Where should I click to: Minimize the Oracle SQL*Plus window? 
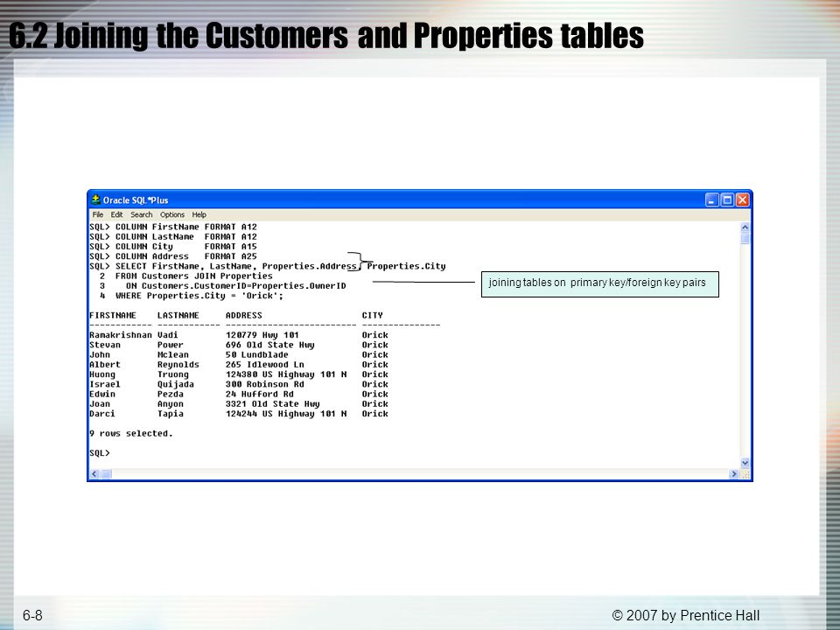(x=712, y=200)
